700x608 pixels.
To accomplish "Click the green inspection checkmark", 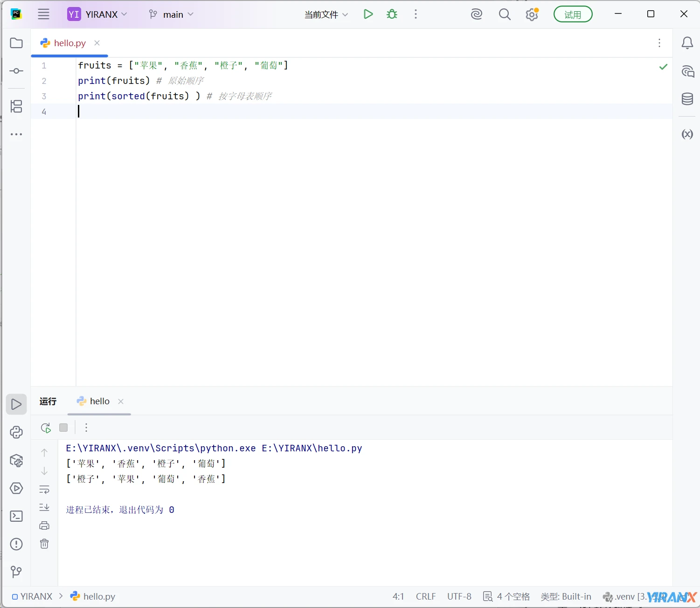I will [x=663, y=67].
